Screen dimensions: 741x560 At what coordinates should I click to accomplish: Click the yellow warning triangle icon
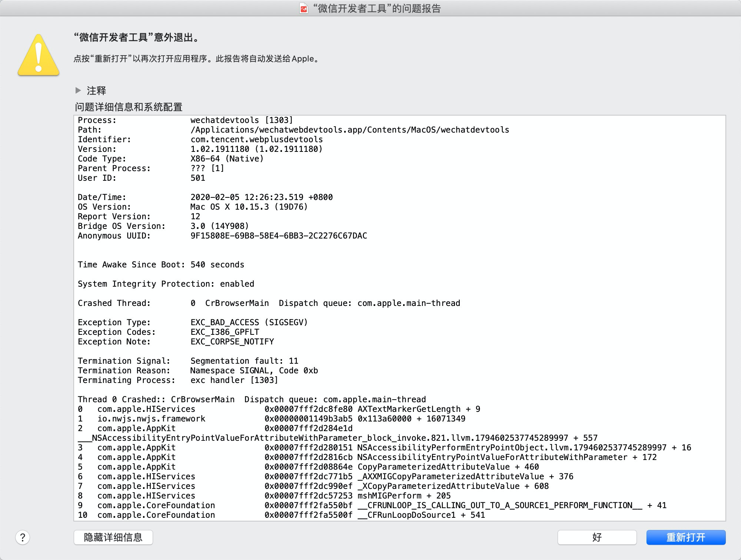coord(39,55)
